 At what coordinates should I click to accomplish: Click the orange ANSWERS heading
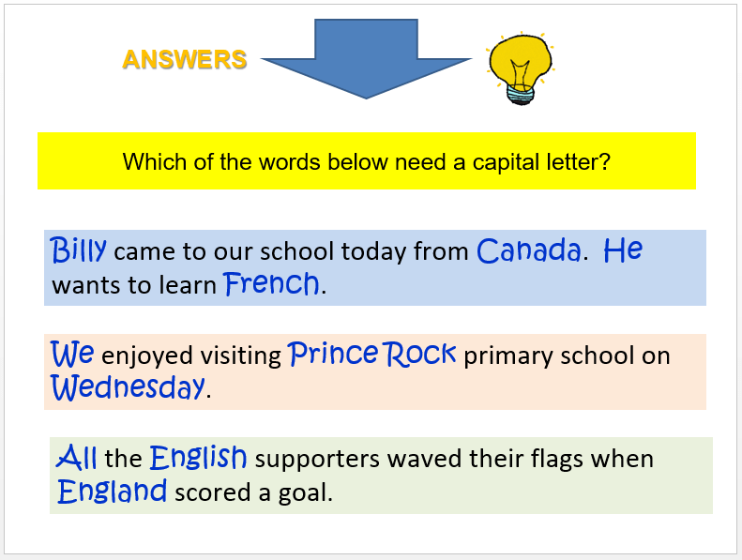pos(185,60)
